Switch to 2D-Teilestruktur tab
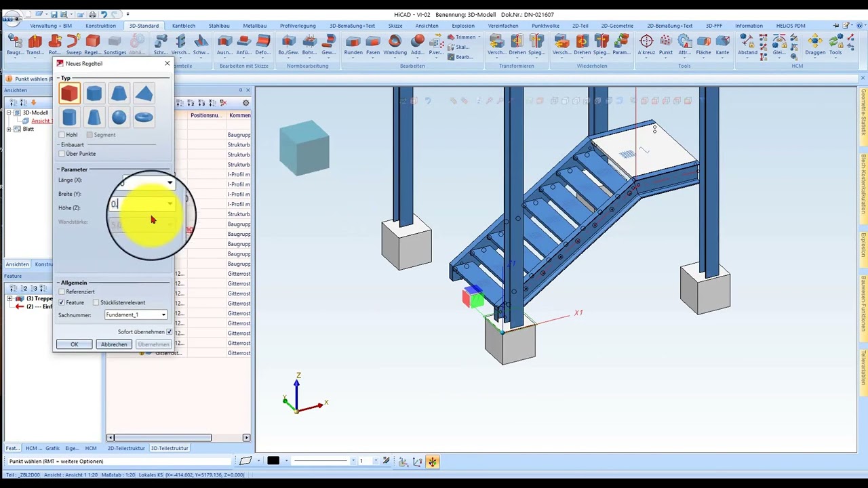This screenshot has width=868, height=488. (126, 448)
